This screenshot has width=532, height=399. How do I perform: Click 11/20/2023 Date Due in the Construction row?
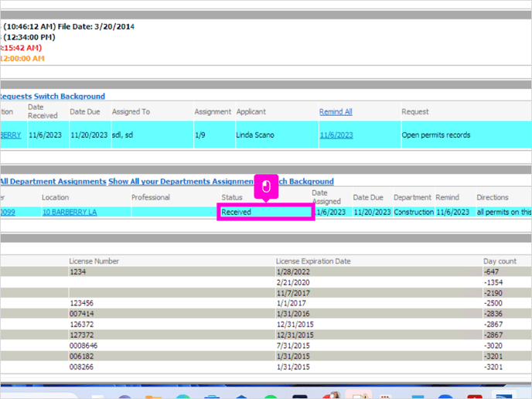pyautogui.click(x=372, y=213)
